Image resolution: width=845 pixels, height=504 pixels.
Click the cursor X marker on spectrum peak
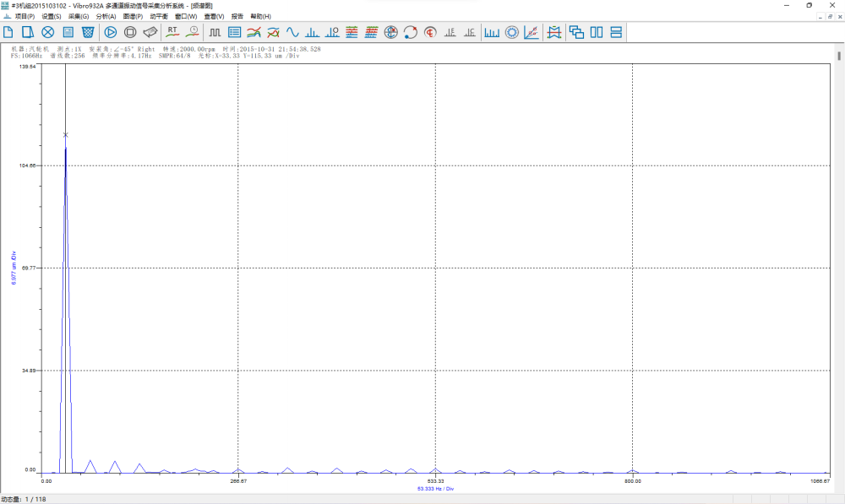pos(66,135)
